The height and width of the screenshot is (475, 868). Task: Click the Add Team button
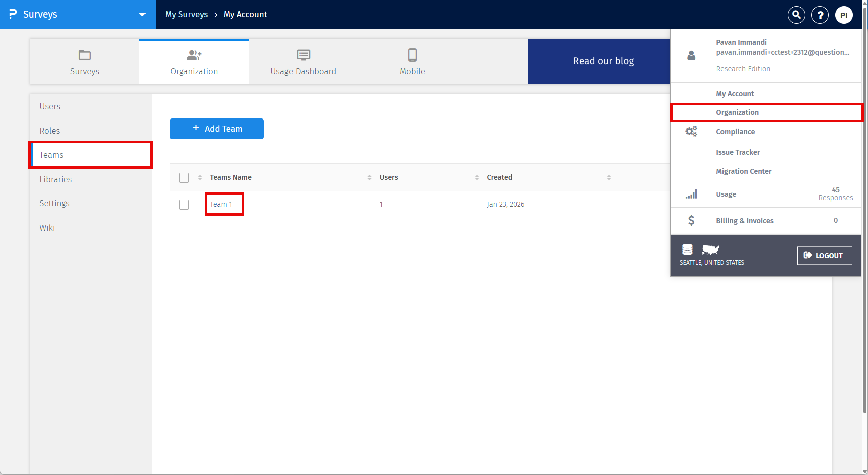click(216, 129)
